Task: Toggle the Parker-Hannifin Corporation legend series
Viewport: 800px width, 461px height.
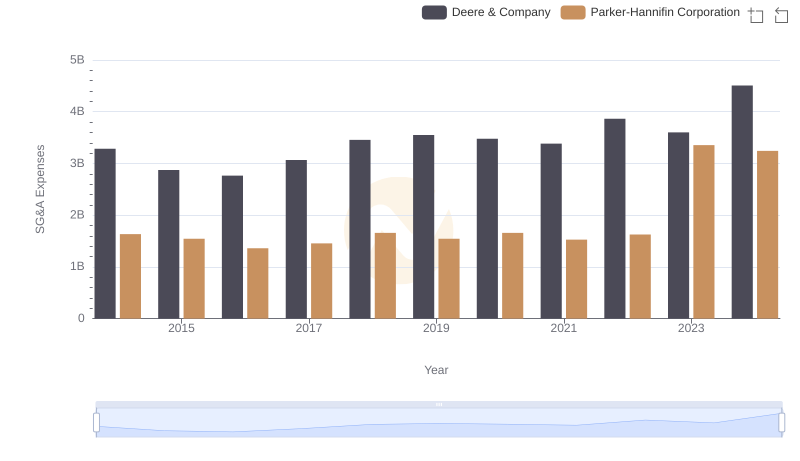Action: click(x=650, y=12)
